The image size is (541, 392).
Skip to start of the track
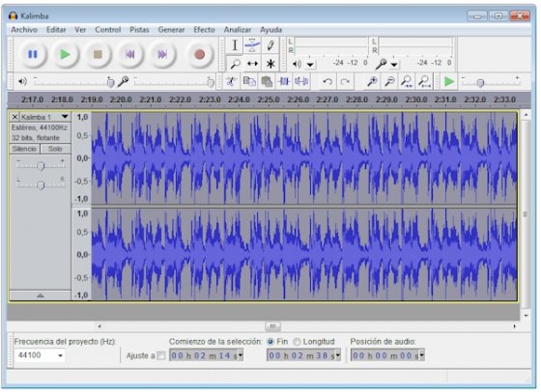[x=130, y=54]
